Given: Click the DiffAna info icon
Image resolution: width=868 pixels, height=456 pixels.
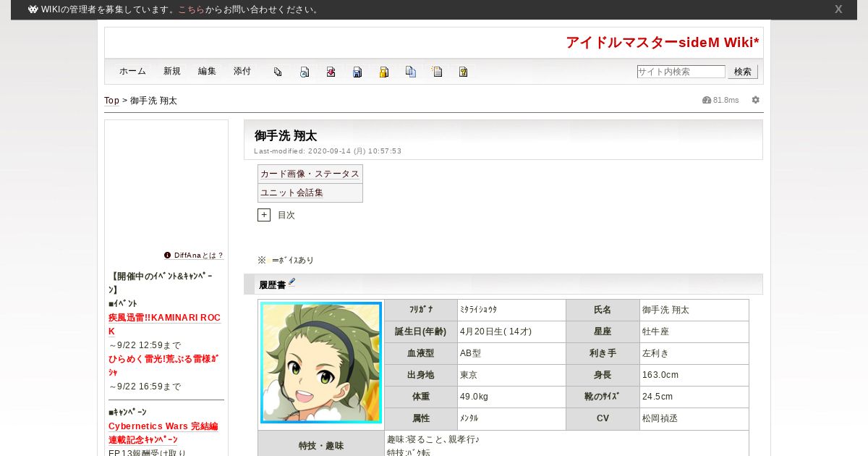Looking at the screenshot, I should (x=167, y=256).
